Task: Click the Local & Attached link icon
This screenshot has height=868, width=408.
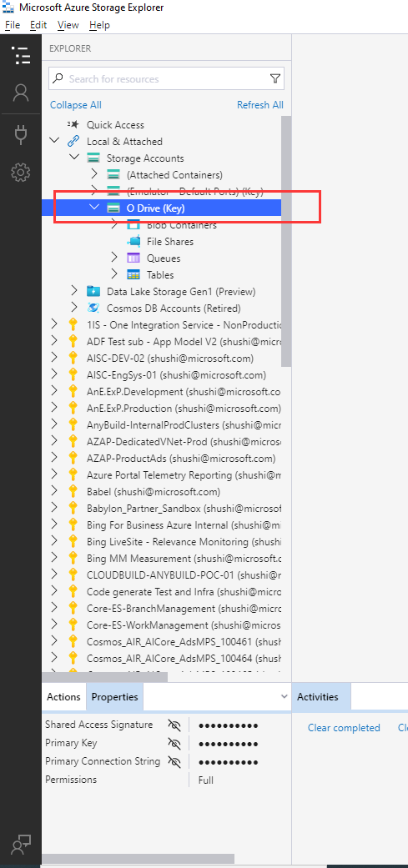Action: tap(73, 141)
